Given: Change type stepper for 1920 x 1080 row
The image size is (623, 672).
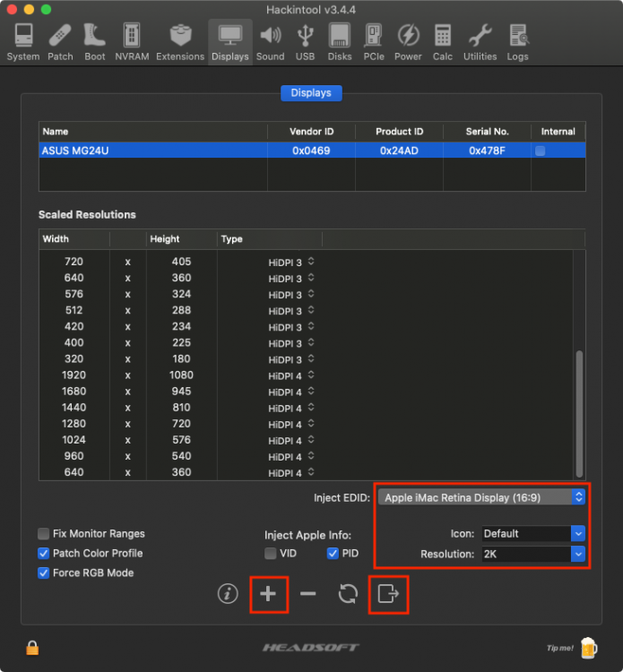Looking at the screenshot, I should point(311,375).
